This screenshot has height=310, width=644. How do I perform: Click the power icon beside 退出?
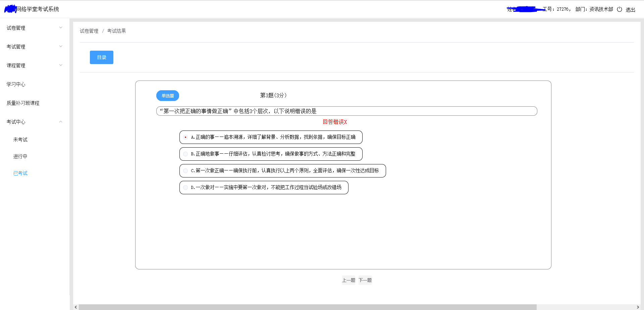620,9
